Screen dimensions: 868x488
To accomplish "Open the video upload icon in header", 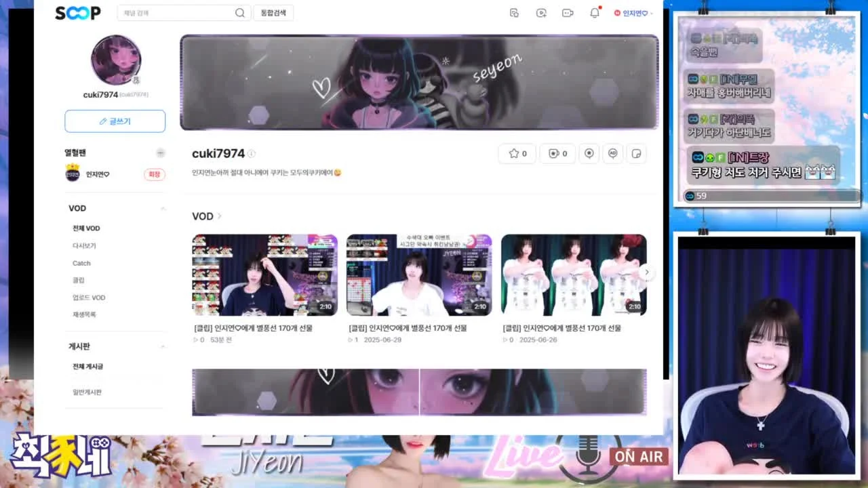I will [541, 13].
